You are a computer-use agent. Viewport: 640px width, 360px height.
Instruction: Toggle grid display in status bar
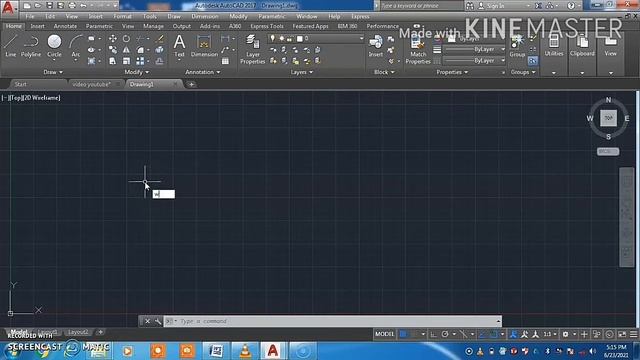click(403, 334)
